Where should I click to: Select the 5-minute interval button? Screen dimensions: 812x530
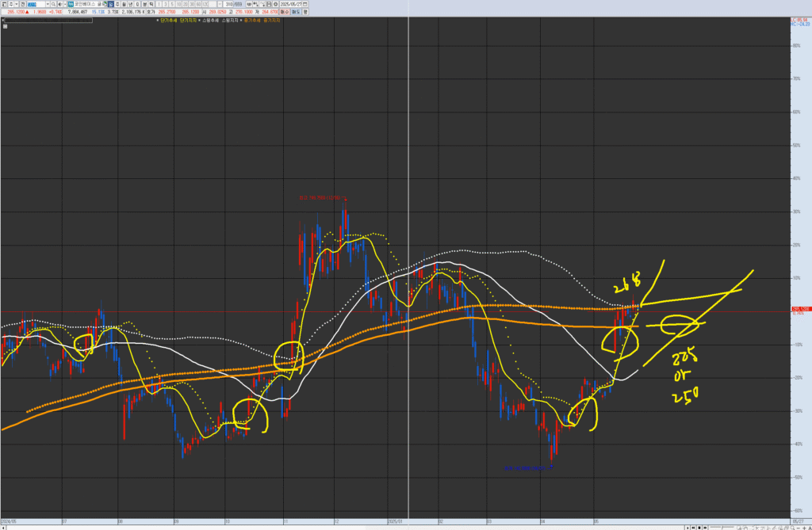pos(172,4)
